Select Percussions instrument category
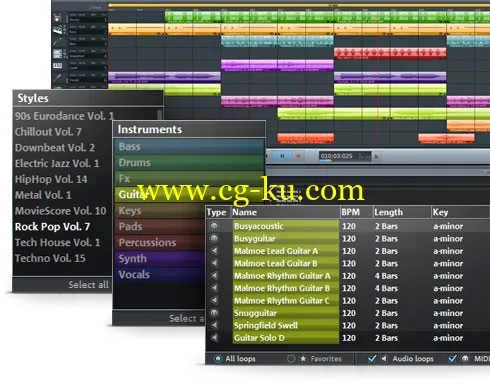This screenshot has width=490, height=392. click(160, 243)
